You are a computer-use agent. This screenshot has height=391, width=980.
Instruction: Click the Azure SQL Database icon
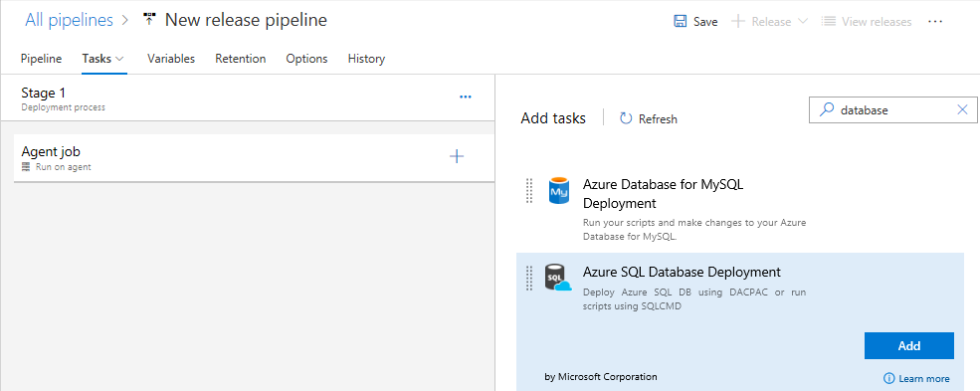[x=557, y=278]
